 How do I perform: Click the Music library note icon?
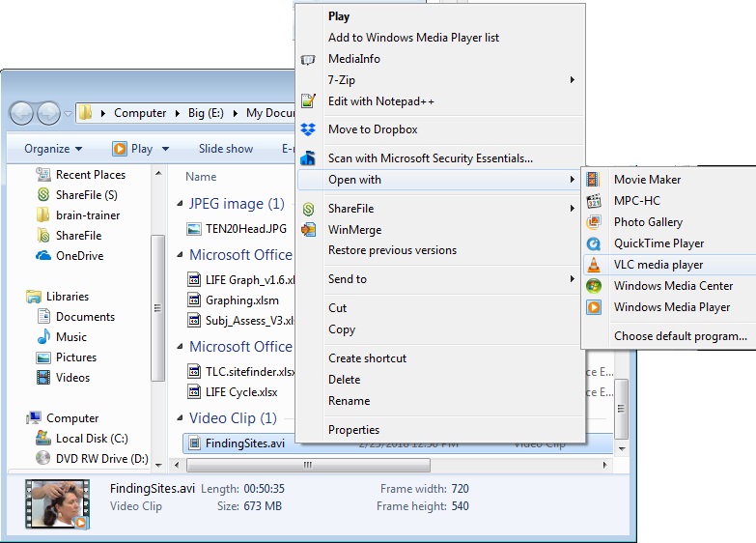pos(43,336)
